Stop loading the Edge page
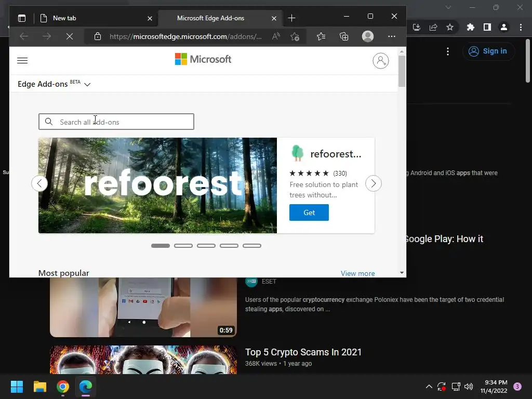 (x=70, y=36)
